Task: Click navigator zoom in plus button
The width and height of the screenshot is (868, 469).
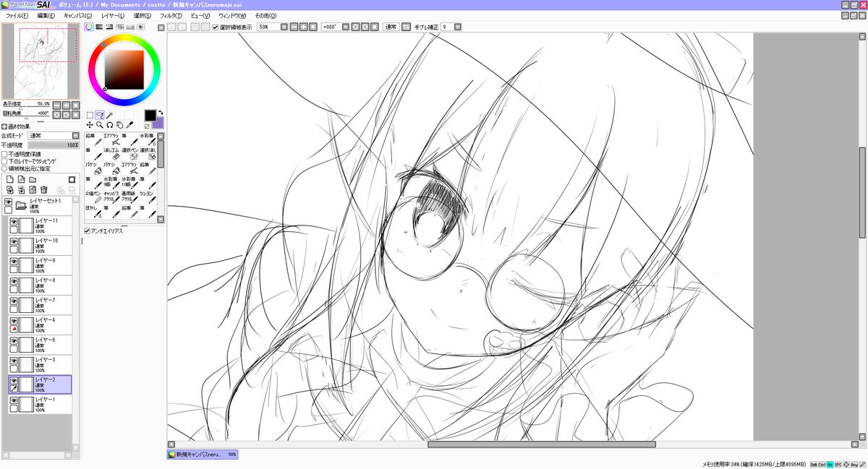Action: point(66,105)
